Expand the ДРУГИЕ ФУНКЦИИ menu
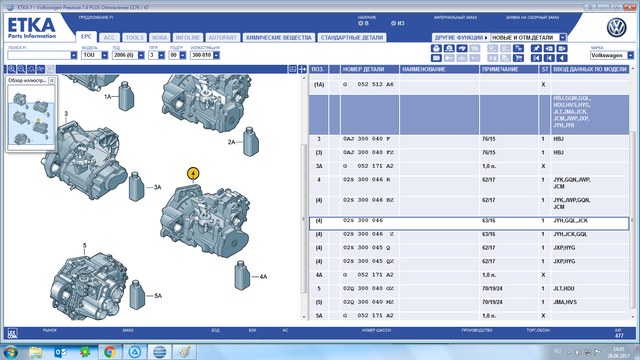The image size is (640, 360). pos(461,38)
